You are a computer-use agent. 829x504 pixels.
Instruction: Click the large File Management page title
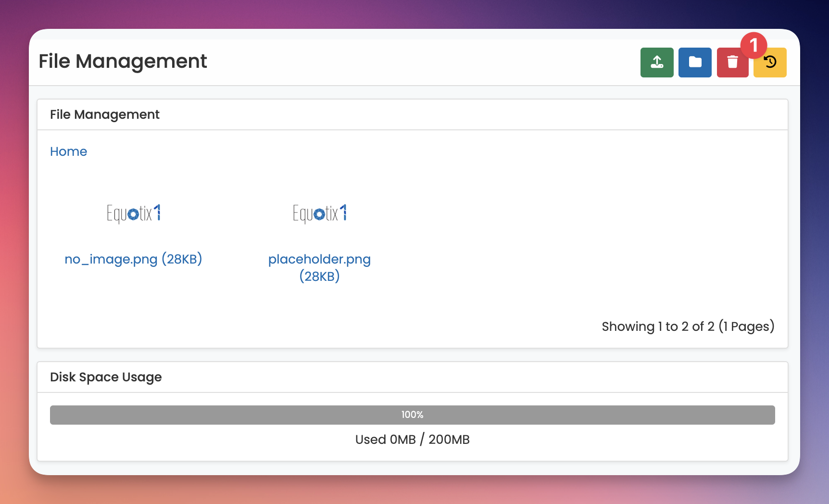pos(123,62)
